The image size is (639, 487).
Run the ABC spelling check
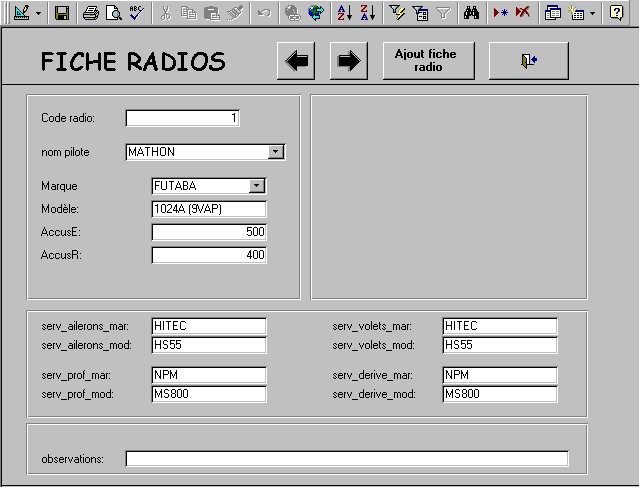pos(137,13)
